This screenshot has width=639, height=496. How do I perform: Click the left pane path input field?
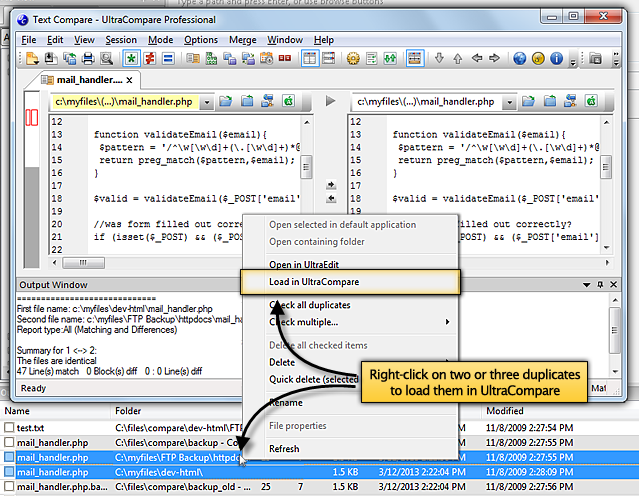tap(126, 102)
